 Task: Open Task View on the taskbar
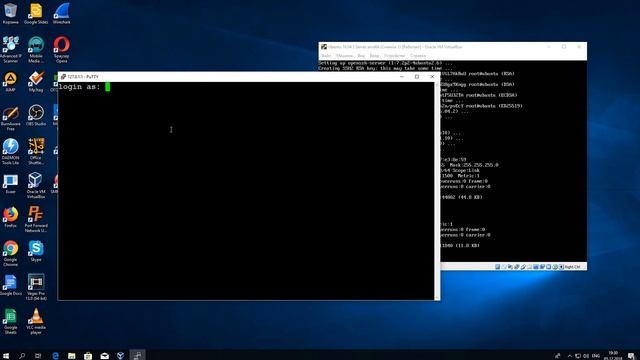(x=38, y=356)
